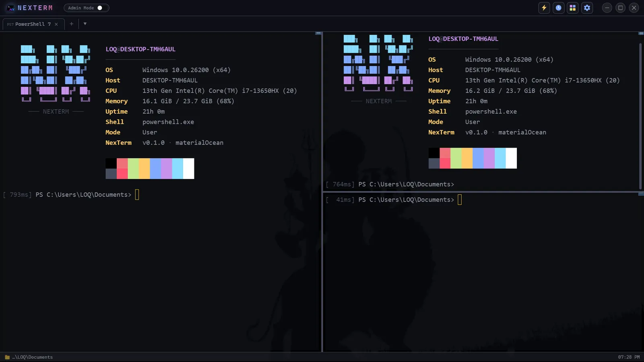The height and width of the screenshot is (362, 644).
Task: Select the PowerShell 7 tab
Action: 33,24
